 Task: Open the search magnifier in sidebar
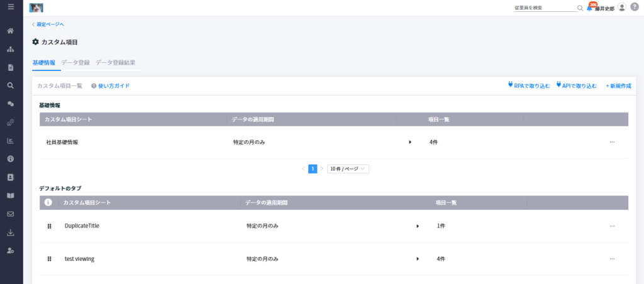(x=11, y=86)
